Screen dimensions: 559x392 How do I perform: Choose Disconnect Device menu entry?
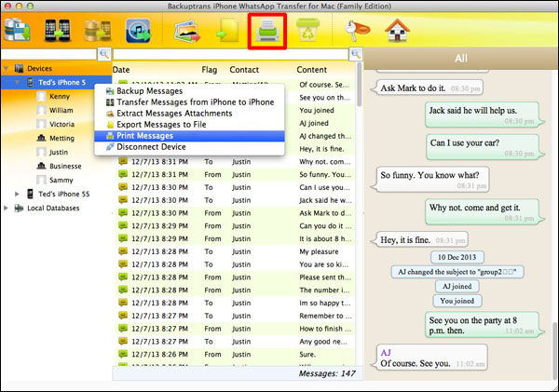point(189,147)
